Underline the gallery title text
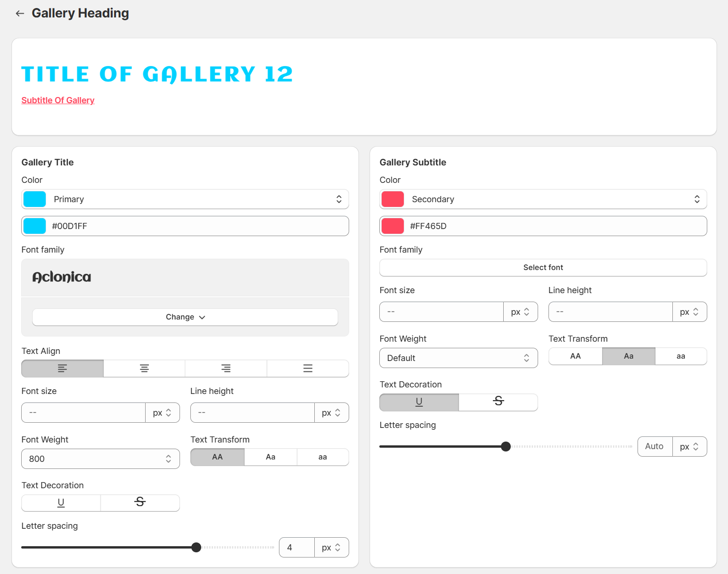The width and height of the screenshot is (728, 574). point(61,503)
